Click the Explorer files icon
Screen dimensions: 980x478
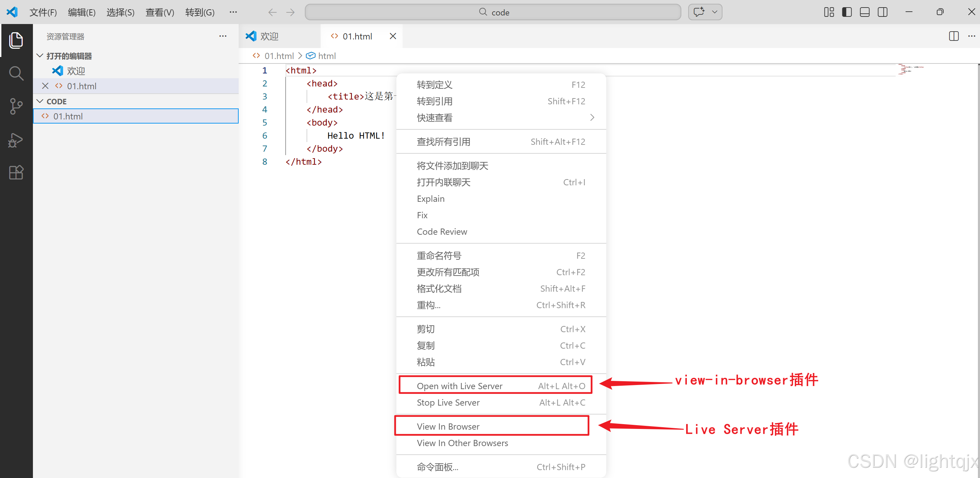[x=16, y=40]
